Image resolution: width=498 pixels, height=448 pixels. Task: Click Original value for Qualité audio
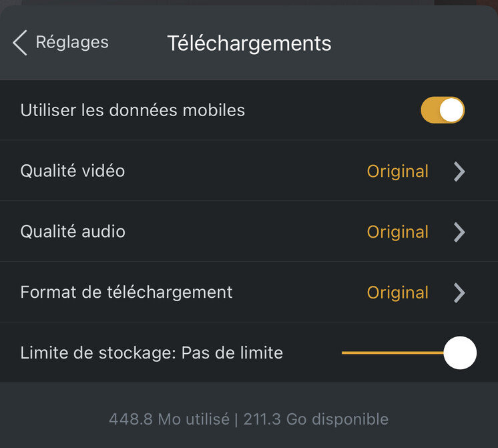pos(397,232)
